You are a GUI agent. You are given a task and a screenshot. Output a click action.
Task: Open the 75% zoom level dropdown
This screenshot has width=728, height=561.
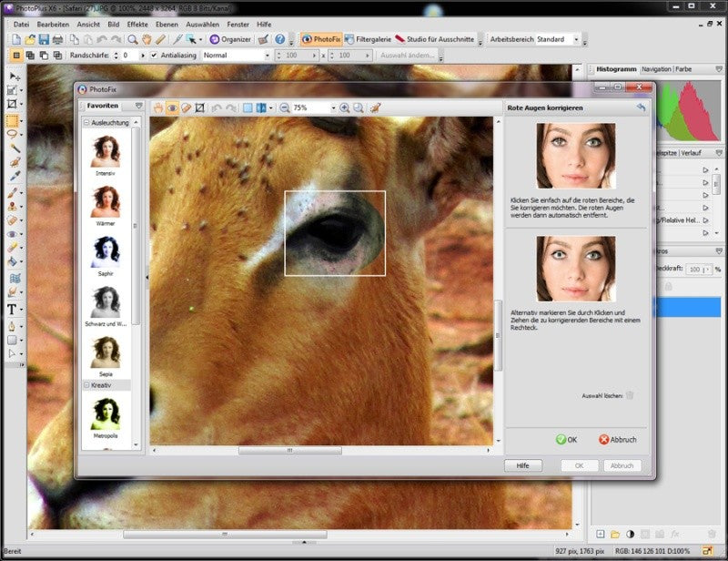click(333, 107)
